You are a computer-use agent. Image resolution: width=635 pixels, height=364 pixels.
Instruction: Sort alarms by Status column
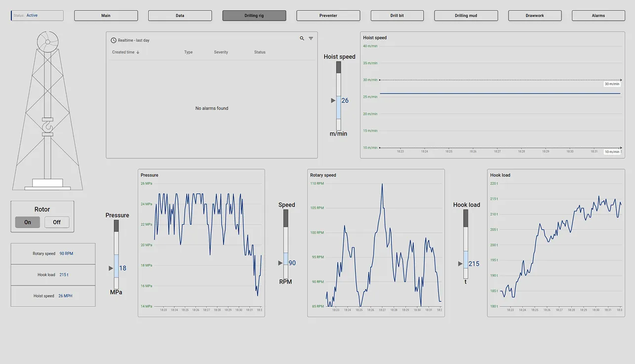pyautogui.click(x=260, y=52)
